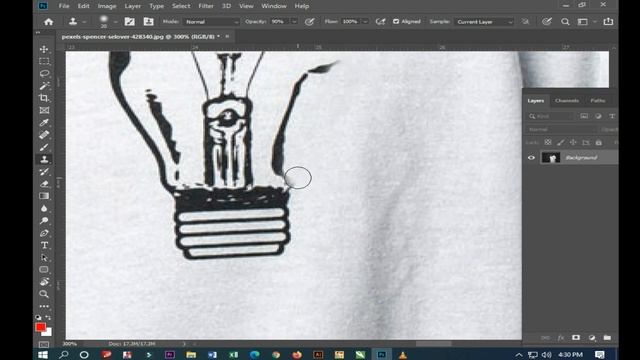Select the Healing Brush tool
Image resolution: width=640 pixels, height=360 pixels.
(44, 135)
